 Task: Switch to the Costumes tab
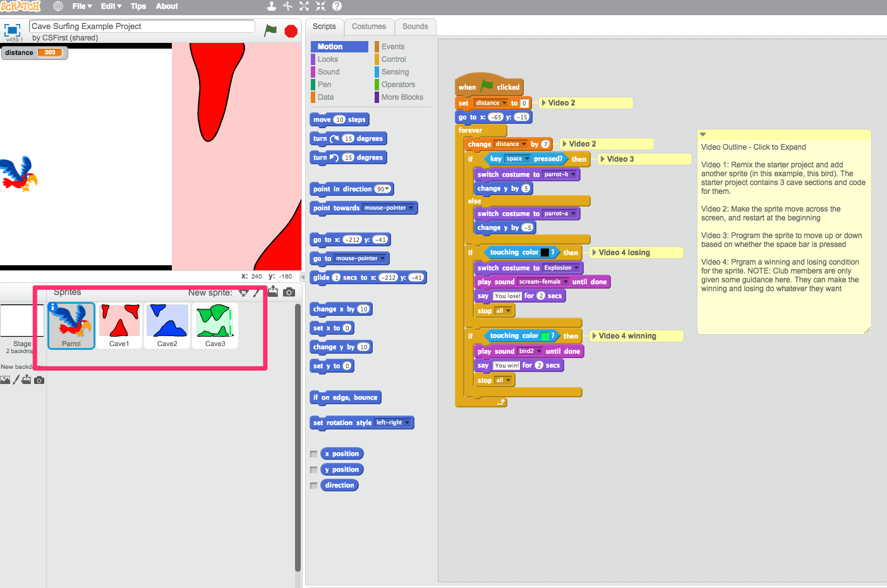pos(369,27)
